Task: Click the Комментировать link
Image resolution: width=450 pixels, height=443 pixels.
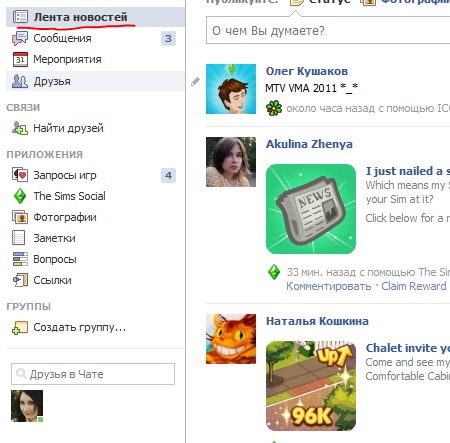Action: 329,286
